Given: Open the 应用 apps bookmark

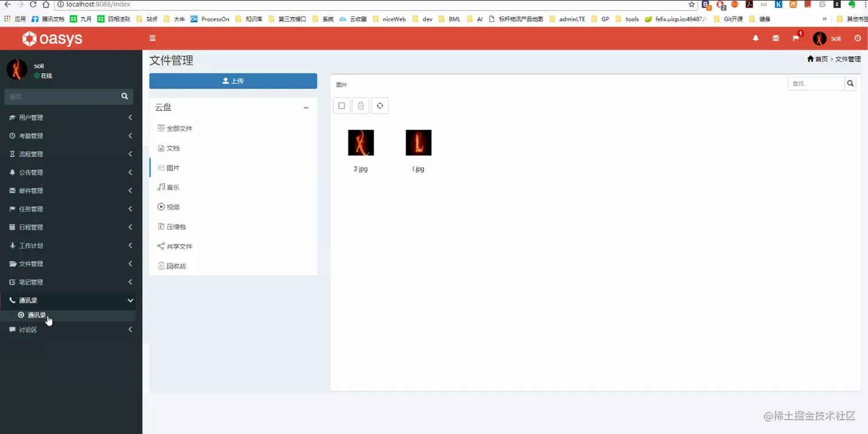Looking at the screenshot, I should pyautogui.click(x=15, y=19).
